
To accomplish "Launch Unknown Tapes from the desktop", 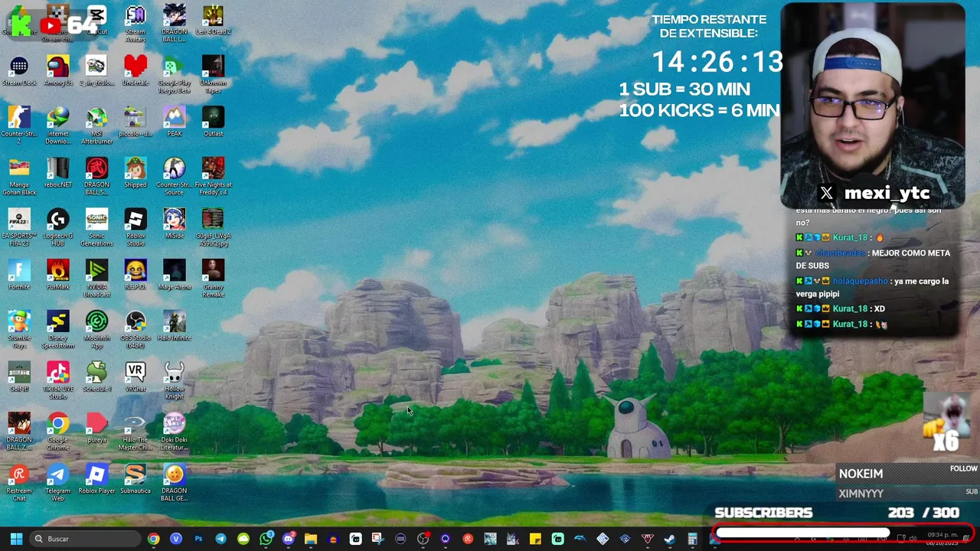I will [213, 75].
